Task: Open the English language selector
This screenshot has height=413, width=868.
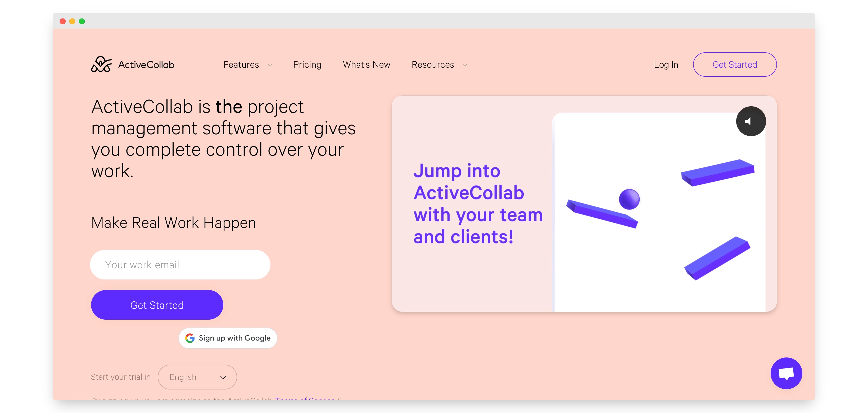Action: [197, 377]
